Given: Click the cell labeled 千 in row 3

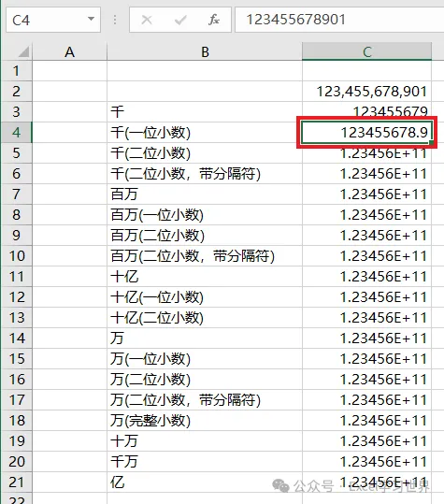Looking at the screenshot, I should 205,112.
